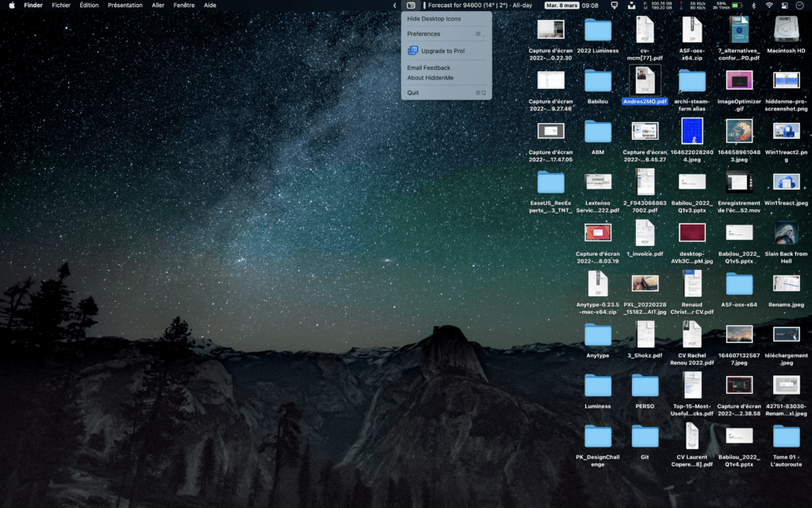Open the Édition menu
812x508 pixels.
coord(89,6)
